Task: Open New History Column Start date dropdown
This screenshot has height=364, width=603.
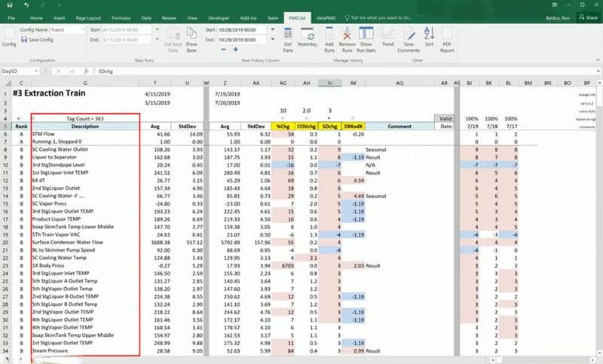Action: pos(273,29)
